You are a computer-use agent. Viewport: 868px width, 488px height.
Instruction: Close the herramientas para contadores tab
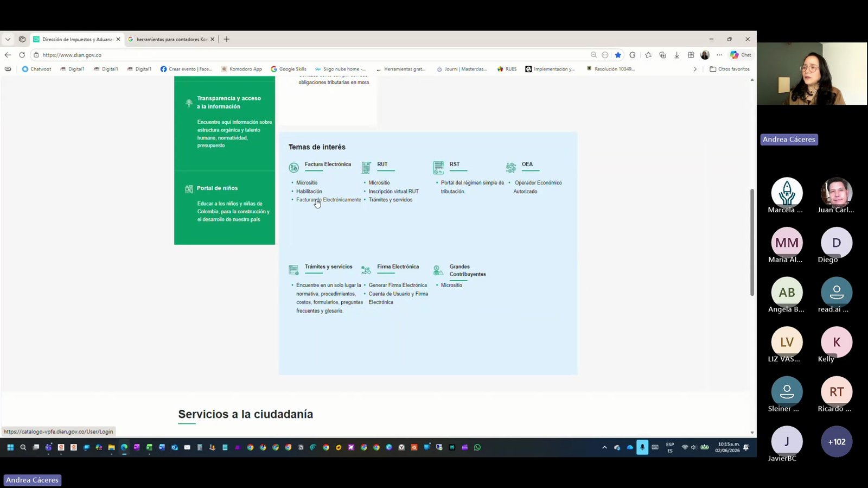tap(212, 39)
